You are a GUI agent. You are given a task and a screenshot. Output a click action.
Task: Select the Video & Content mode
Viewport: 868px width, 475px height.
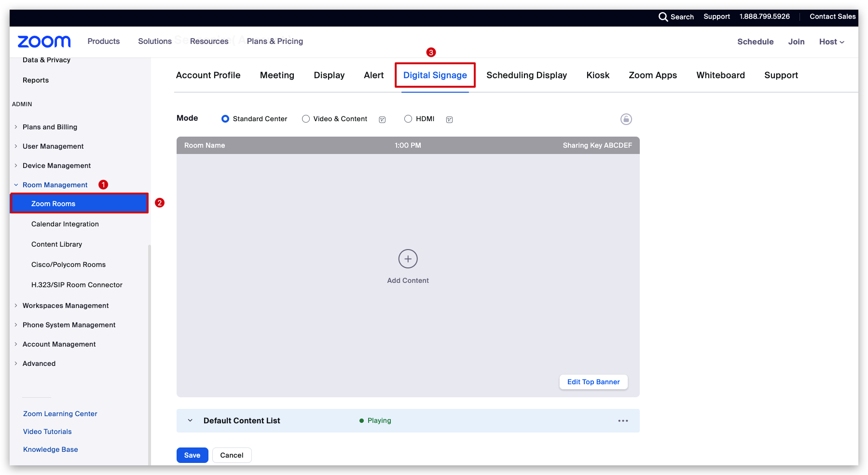306,119
